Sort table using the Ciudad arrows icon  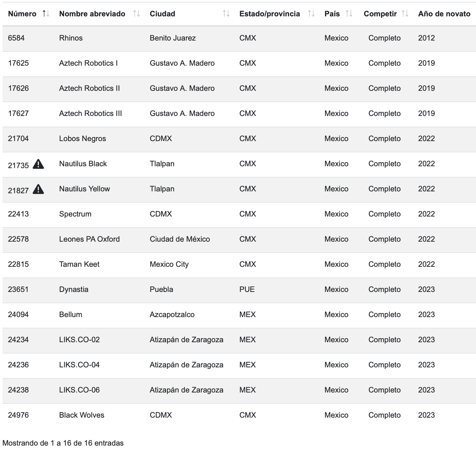[226, 14]
